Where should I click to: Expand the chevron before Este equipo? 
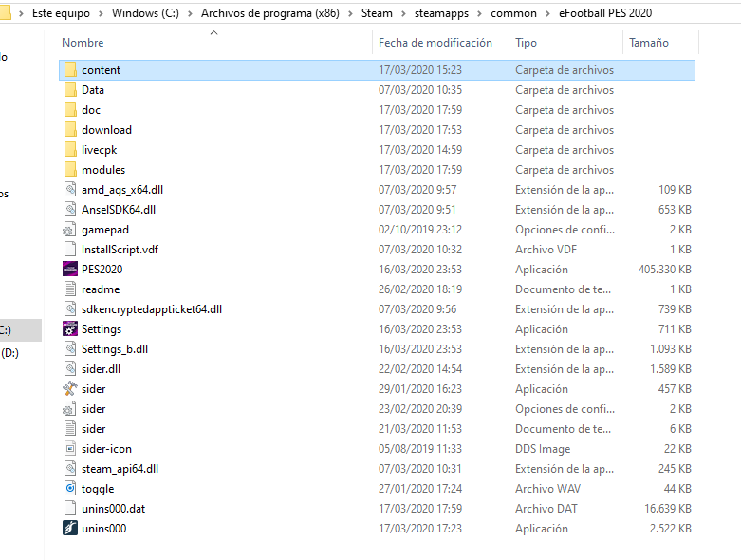click(21, 13)
